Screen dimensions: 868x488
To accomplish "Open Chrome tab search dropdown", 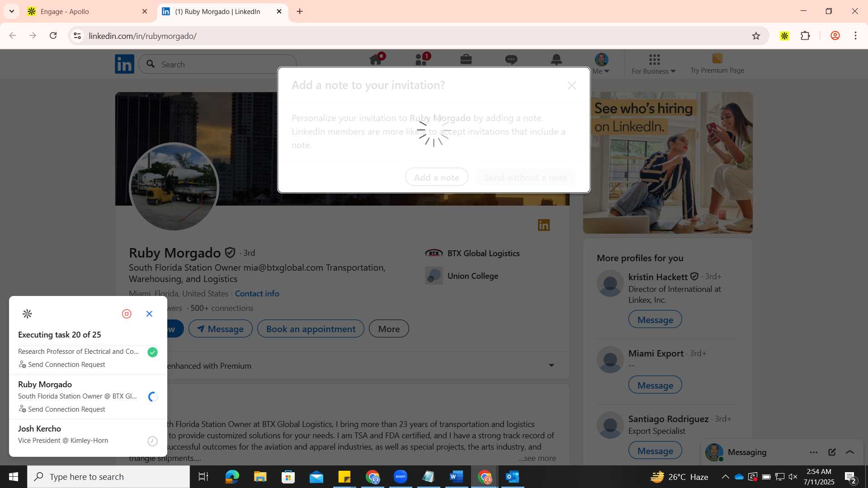I will point(12,11).
